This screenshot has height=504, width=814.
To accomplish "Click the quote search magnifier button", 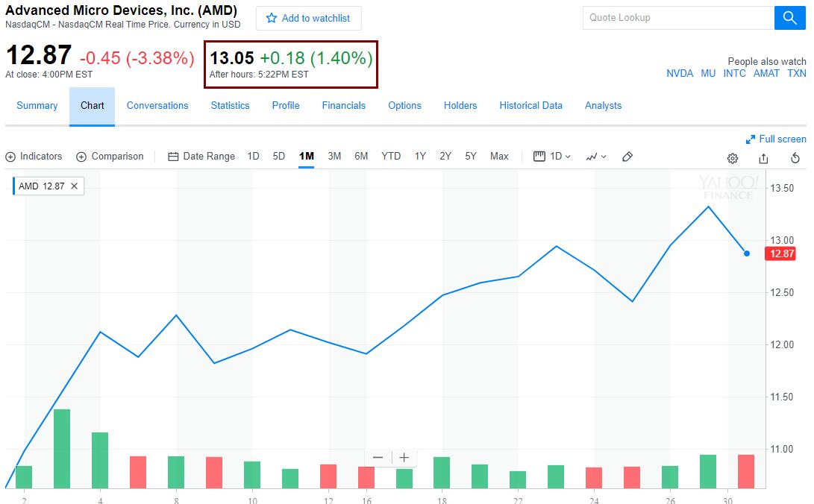I will coord(789,18).
